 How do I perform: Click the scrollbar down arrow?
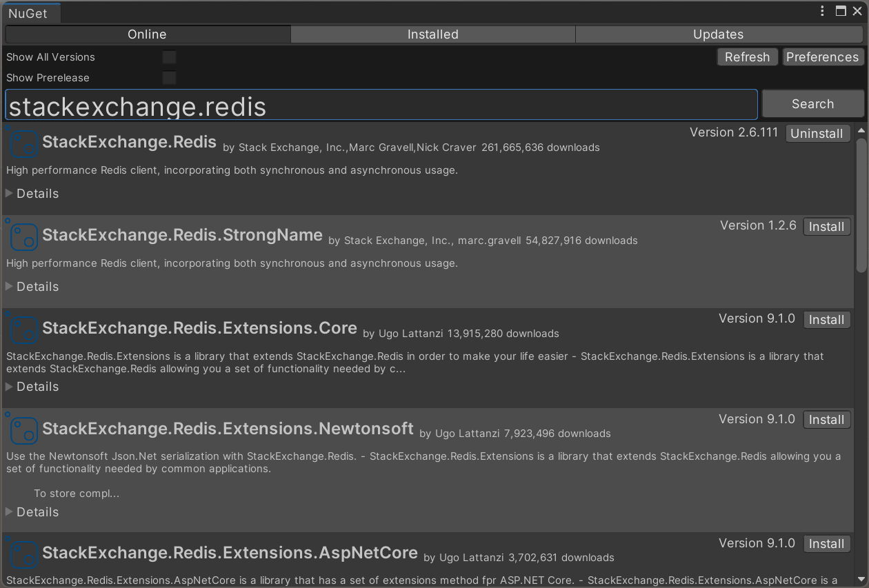click(861, 580)
